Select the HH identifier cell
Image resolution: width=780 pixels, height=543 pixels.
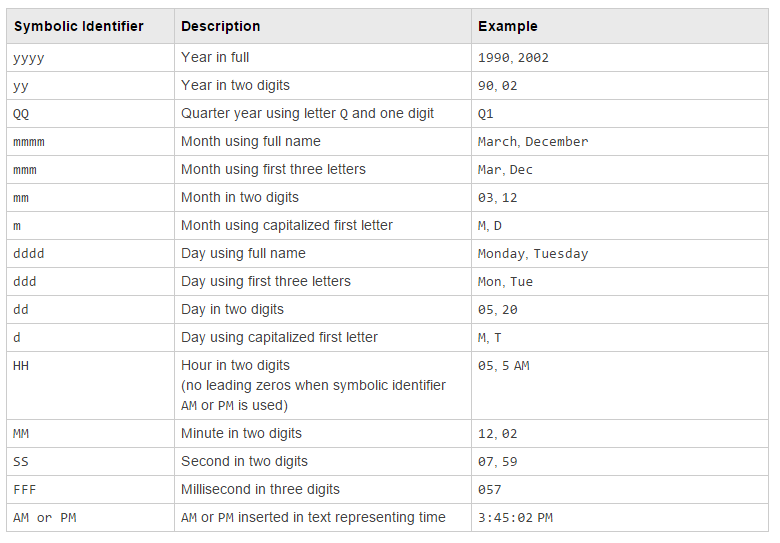tap(21, 366)
